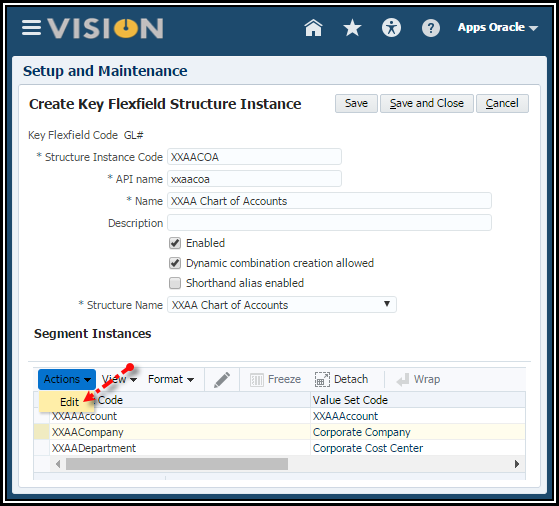The height and width of the screenshot is (506, 559).
Task: Click the pencil edit icon in toolbar
Action: click(222, 379)
